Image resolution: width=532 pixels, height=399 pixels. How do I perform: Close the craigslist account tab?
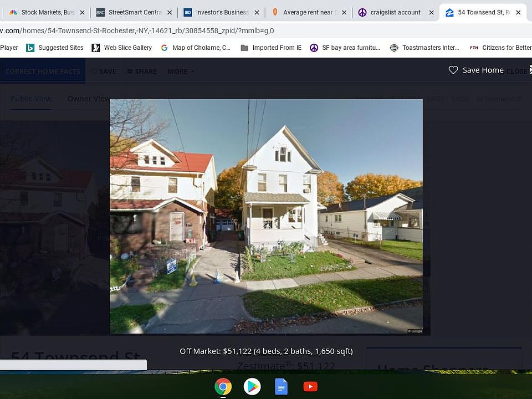point(431,13)
